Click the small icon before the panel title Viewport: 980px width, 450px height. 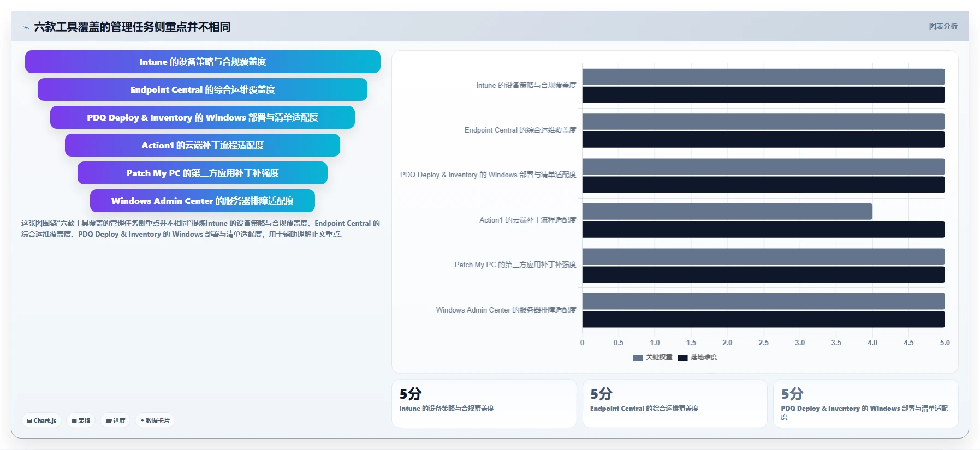click(26, 27)
